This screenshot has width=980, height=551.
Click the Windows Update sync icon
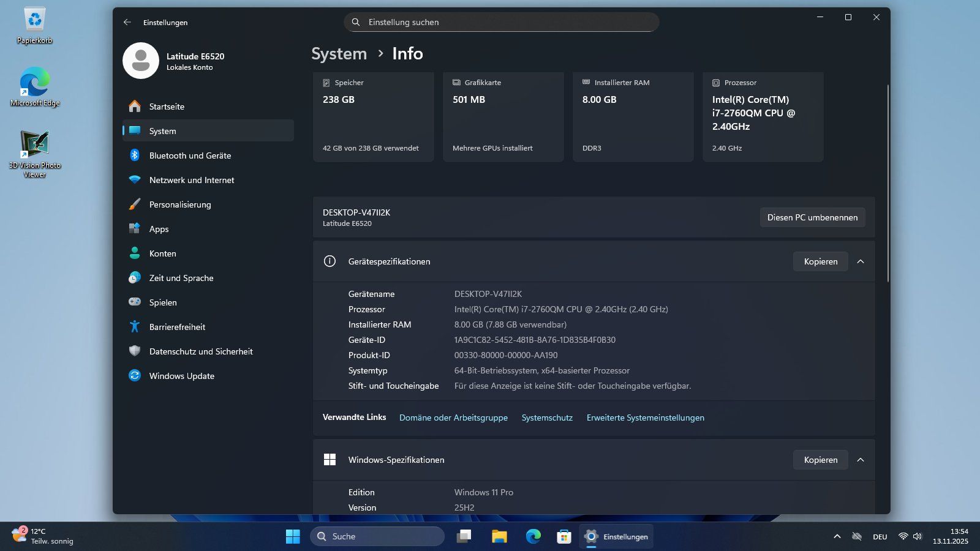coord(135,375)
